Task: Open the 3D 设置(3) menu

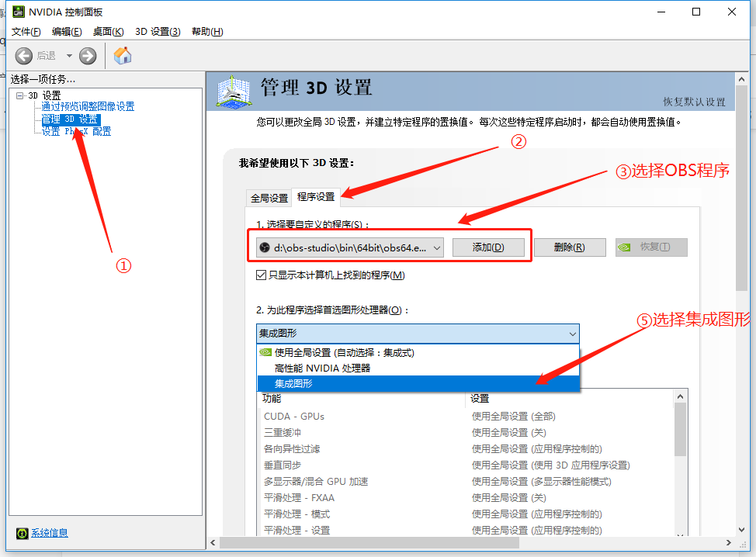Action: click(158, 31)
